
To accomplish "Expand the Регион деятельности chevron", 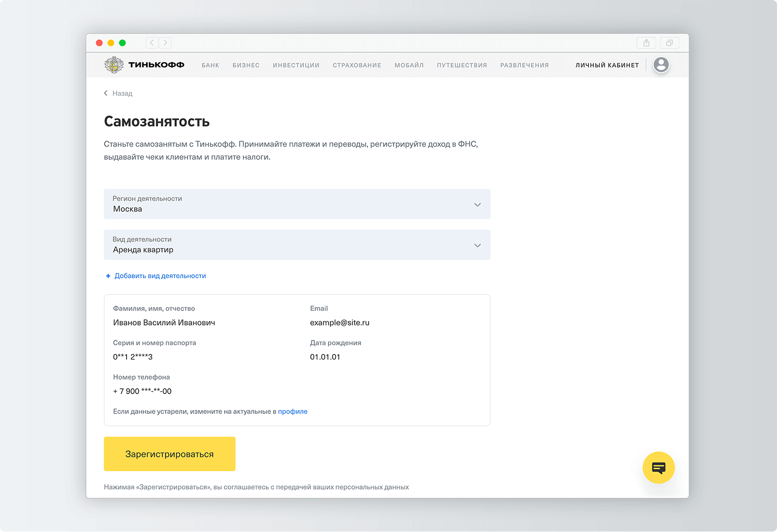I will [478, 205].
